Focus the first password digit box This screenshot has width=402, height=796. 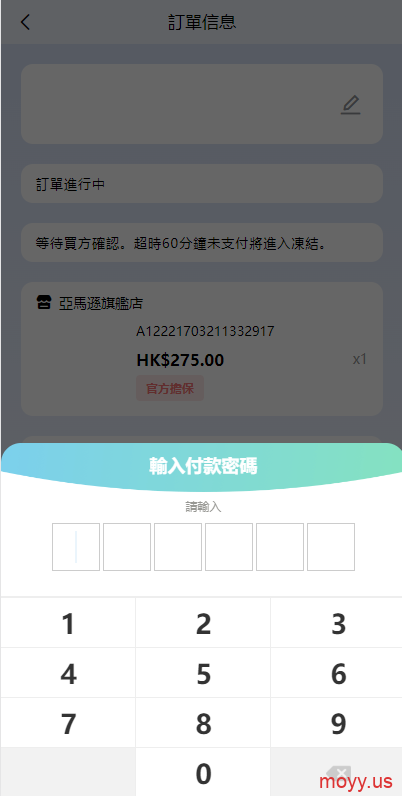tap(76, 547)
